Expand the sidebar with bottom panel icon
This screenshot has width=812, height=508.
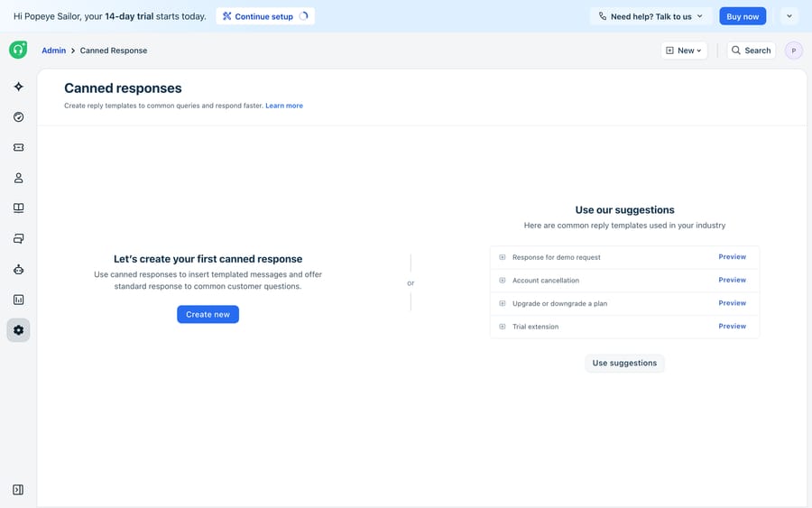[x=18, y=490]
